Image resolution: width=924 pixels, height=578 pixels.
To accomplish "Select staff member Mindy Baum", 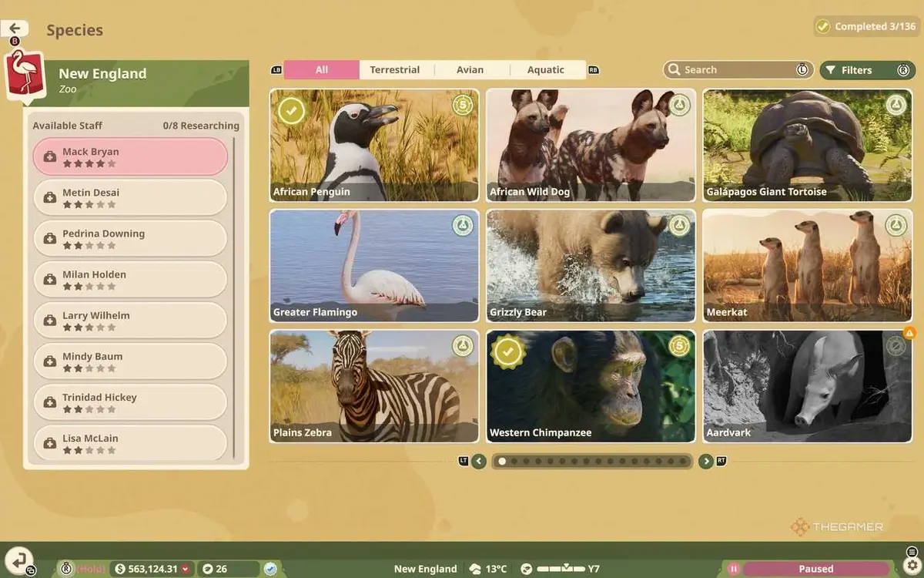I will (130, 361).
